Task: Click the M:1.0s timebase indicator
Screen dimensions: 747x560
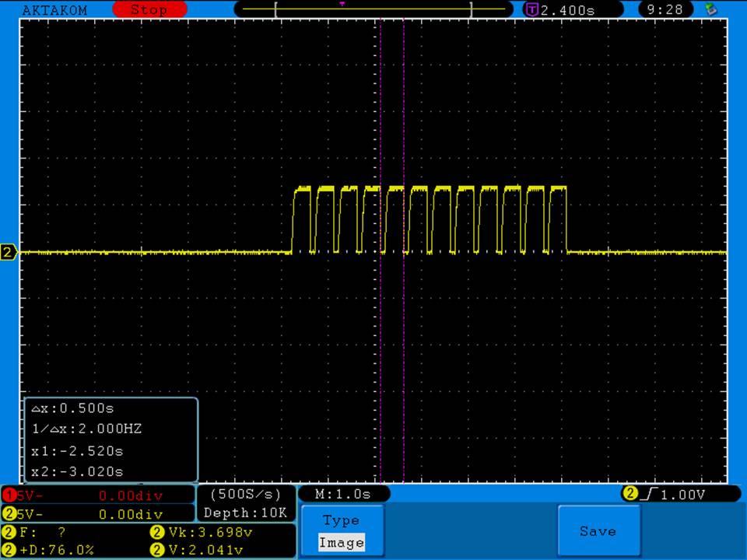Action: coord(343,494)
